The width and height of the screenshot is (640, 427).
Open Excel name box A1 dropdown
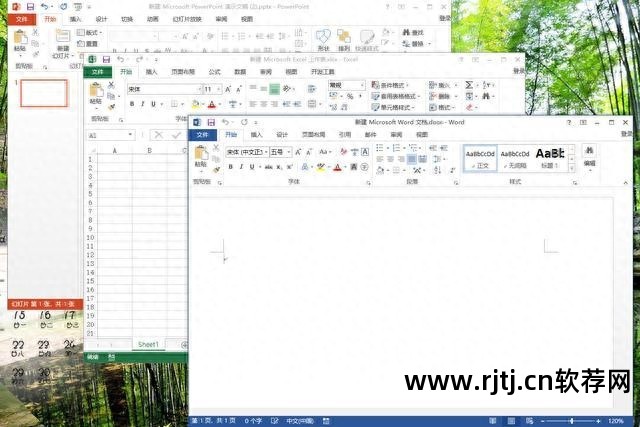click(x=130, y=135)
